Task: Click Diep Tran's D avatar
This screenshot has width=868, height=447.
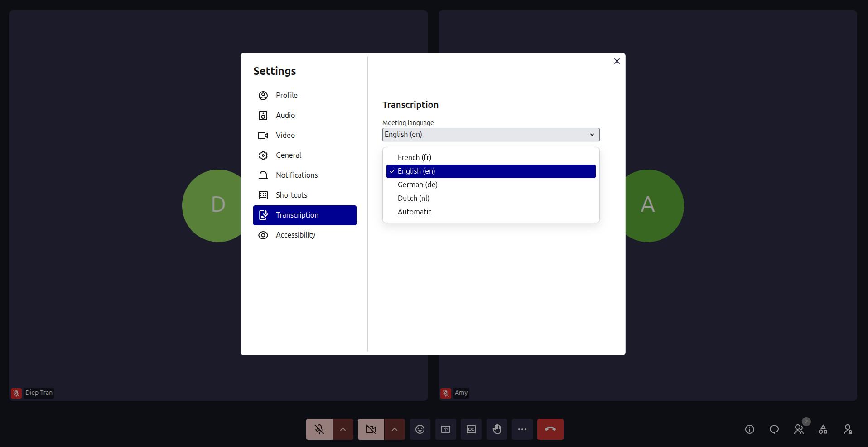Action: tap(212, 206)
